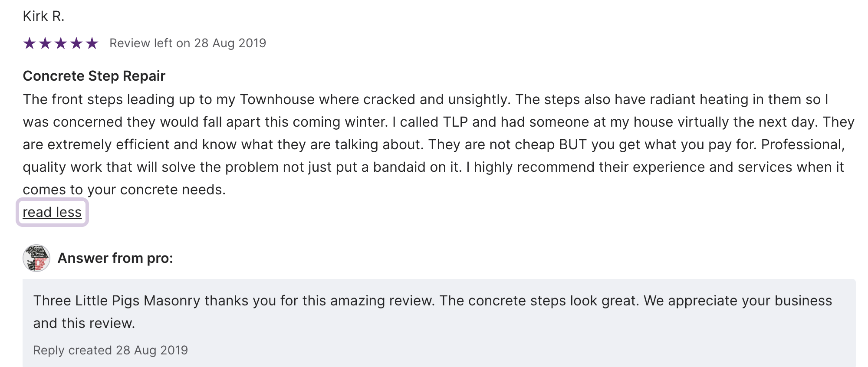Collapse the review with "read less"

click(x=52, y=213)
